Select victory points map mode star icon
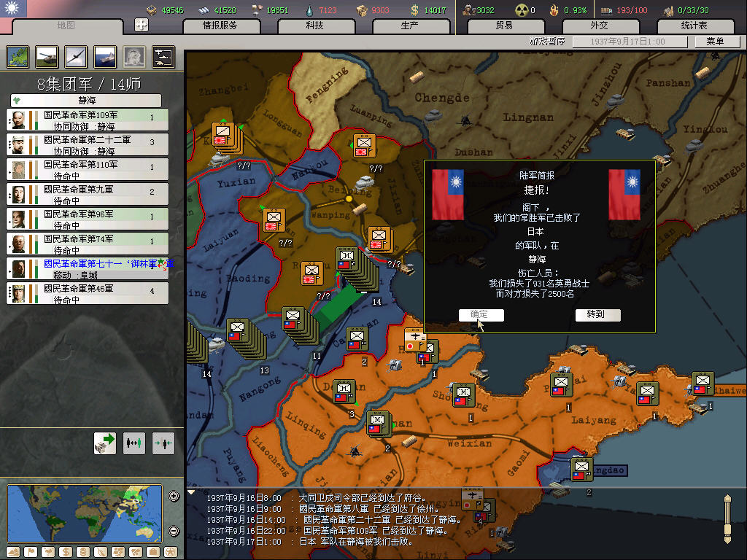The image size is (747, 560). tap(171, 552)
